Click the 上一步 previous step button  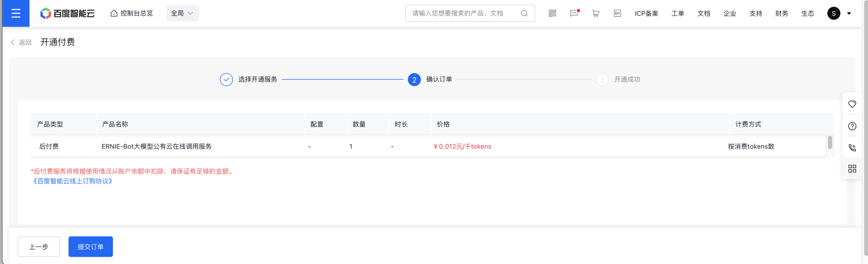39,247
